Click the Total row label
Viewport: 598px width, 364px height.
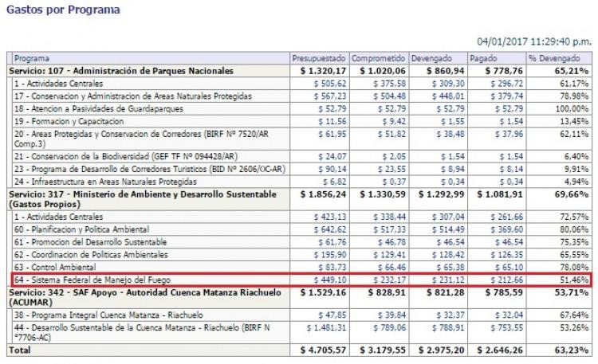(x=19, y=350)
